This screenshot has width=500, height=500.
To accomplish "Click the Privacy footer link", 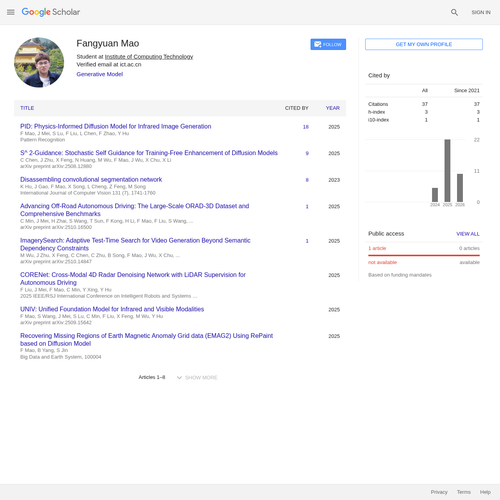I will point(439,492).
